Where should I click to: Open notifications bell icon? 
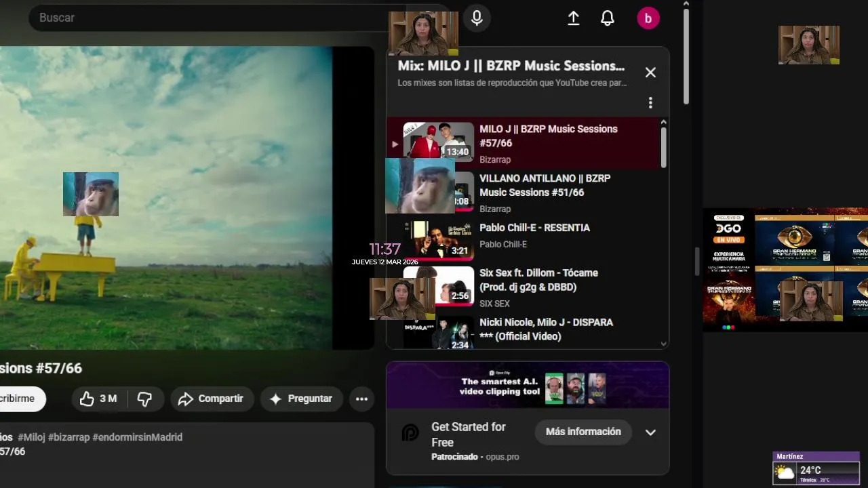tap(608, 18)
